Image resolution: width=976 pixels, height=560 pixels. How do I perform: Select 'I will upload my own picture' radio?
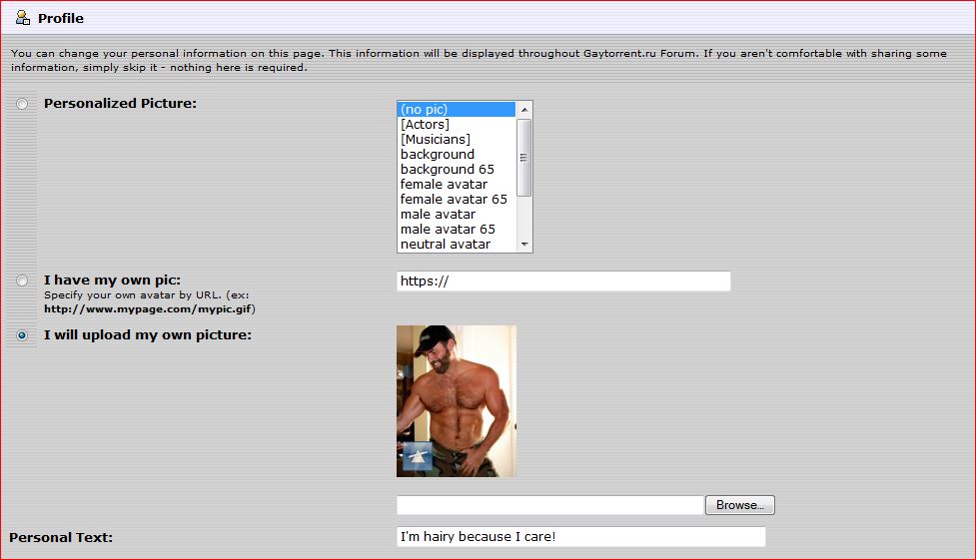click(x=22, y=335)
